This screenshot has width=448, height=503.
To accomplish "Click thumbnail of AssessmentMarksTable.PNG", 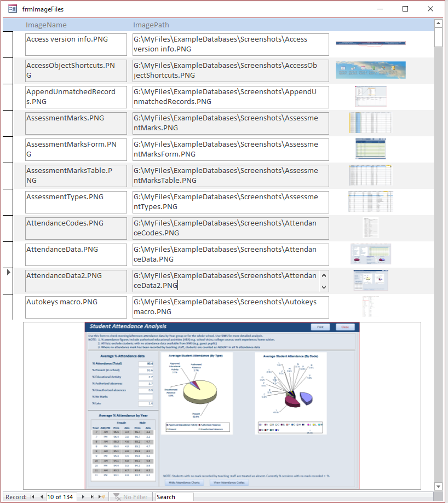I will click(x=371, y=175).
